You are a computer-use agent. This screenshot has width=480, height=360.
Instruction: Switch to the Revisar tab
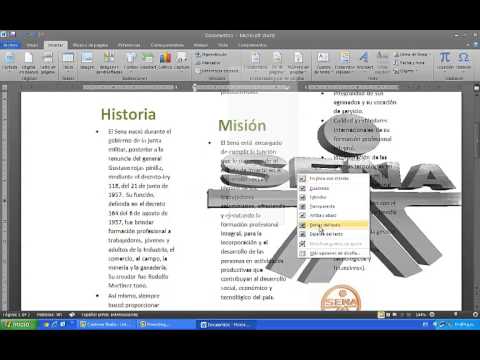(201, 45)
